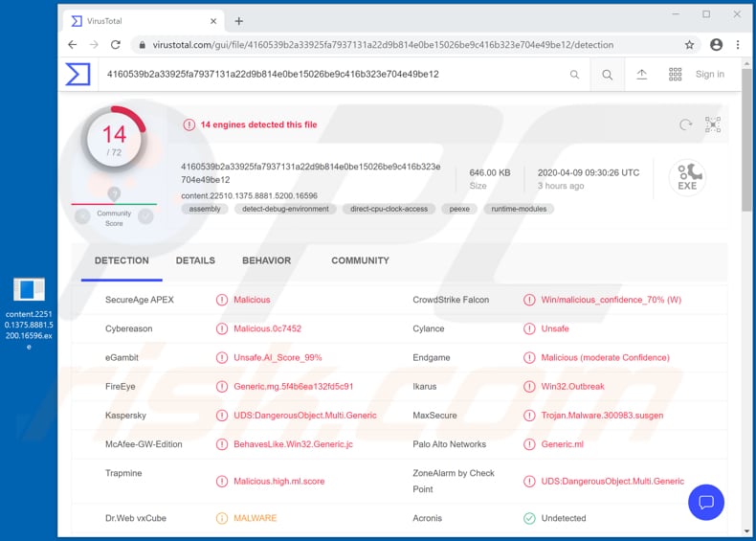Open a new browser tab
Viewport: 756px width, 541px height.
tap(238, 21)
